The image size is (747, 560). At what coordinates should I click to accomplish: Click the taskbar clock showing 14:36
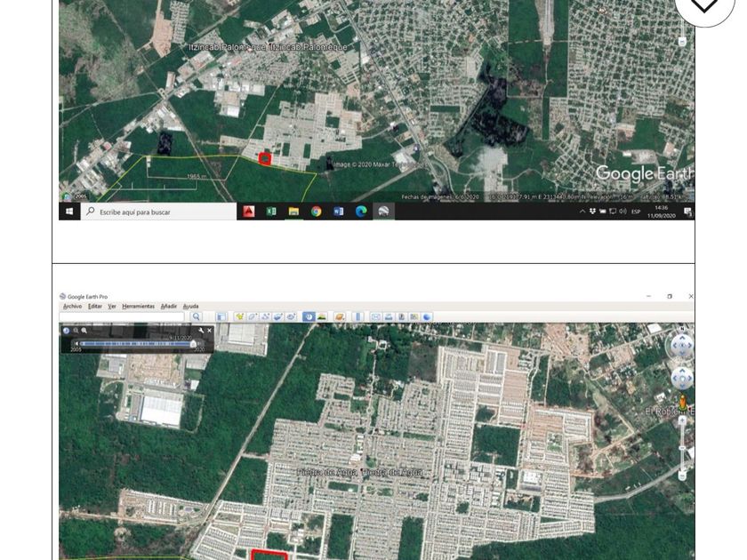tap(662, 212)
